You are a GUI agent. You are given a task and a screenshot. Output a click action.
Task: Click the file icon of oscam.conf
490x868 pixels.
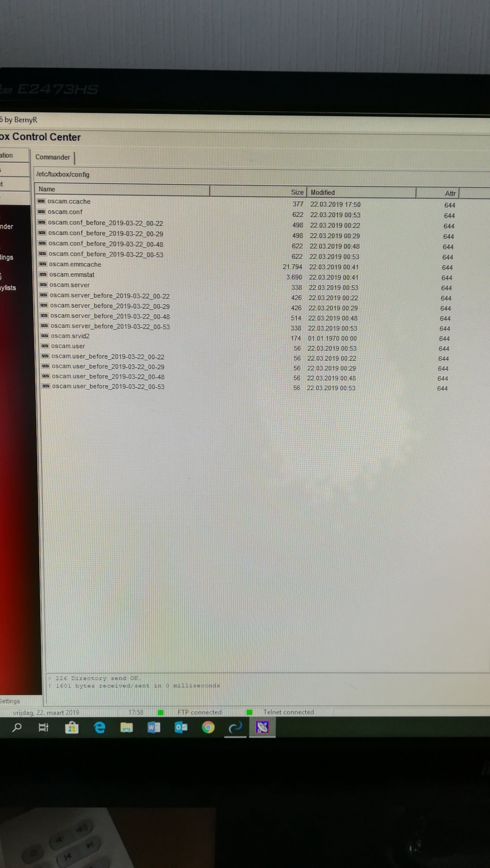tap(41, 211)
